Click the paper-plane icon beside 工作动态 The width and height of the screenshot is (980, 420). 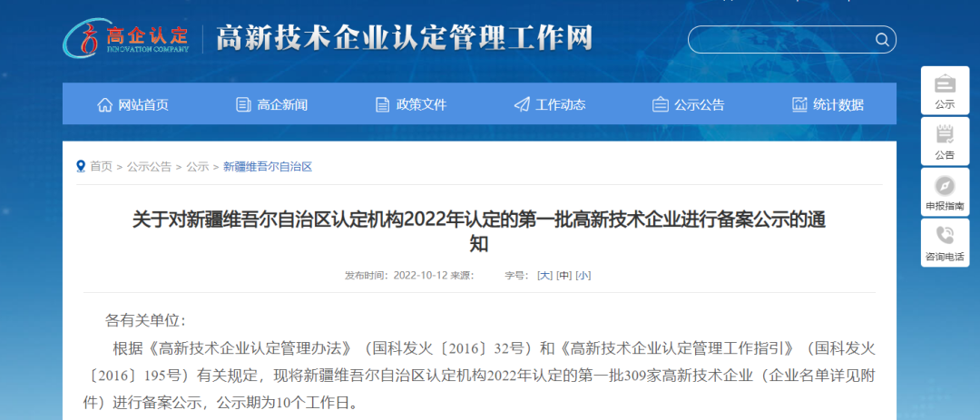click(522, 104)
